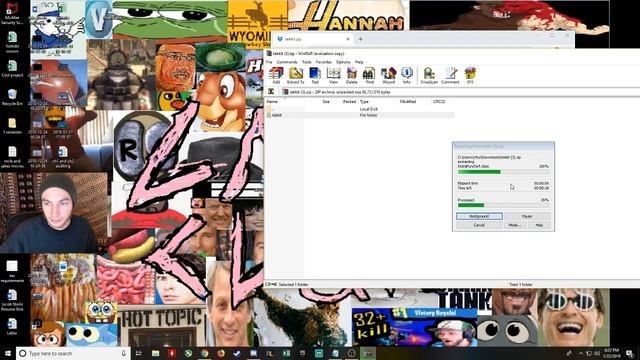Image resolution: width=640 pixels, height=360 pixels.
Task: Sort by the Size column header
Action: pyautogui.click(x=326, y=102)
